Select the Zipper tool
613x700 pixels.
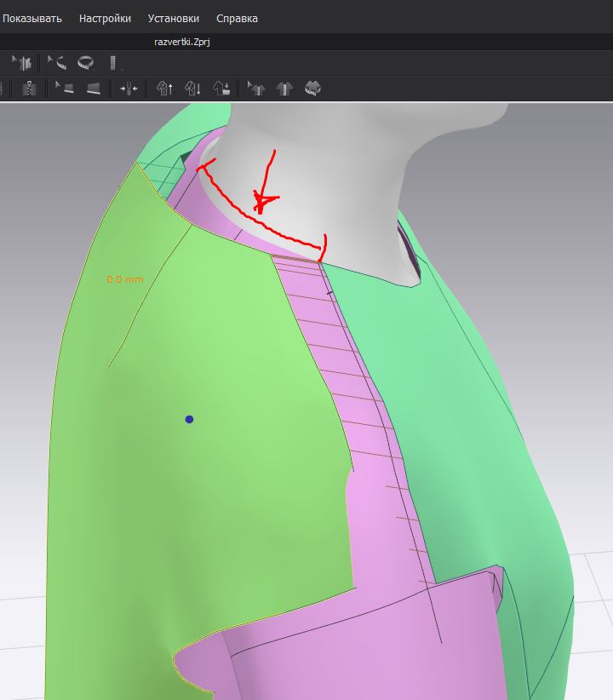pyautogui.click(x=30, y=89)
